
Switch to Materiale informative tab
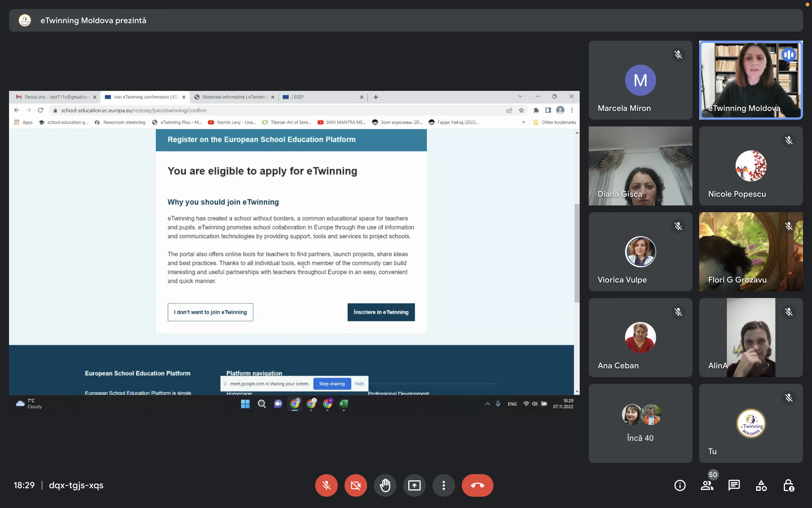pos(234,97)
